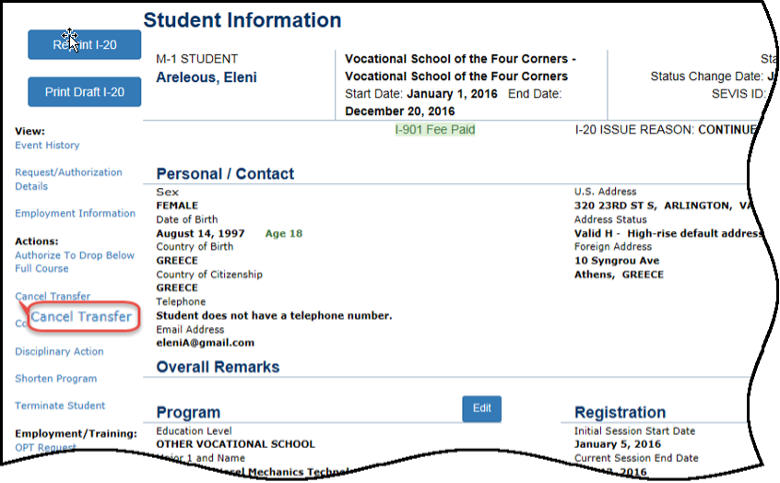This screenshot has height=483, width=780.
Task: Click the Print Draft I-20 button
Action: pyautogui.click(x=84, y=92)
